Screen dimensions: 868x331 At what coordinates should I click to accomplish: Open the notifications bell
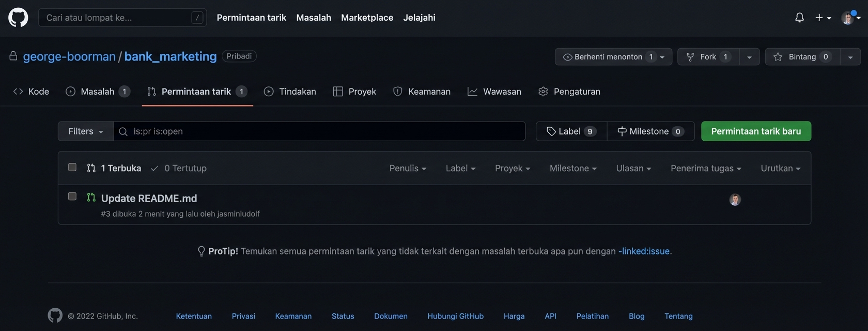click(799, 18)
